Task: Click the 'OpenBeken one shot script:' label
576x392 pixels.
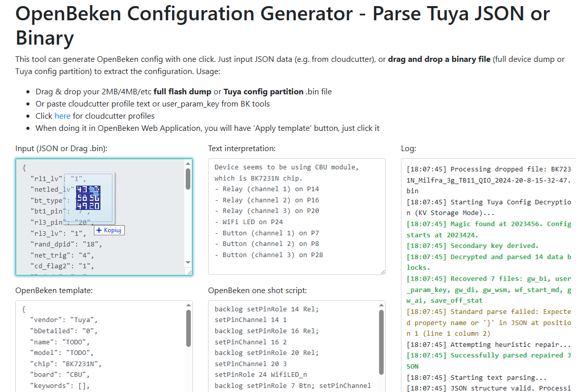Action: pos(257,291)
